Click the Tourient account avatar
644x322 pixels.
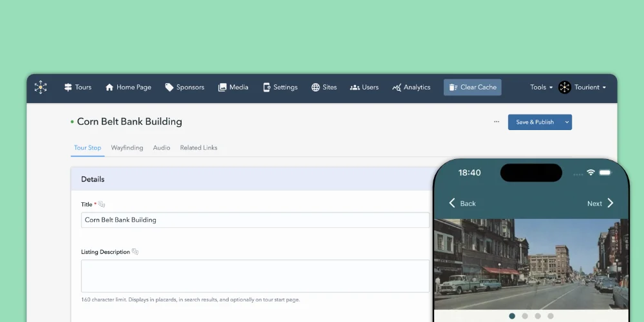click(x=565, y=87)
